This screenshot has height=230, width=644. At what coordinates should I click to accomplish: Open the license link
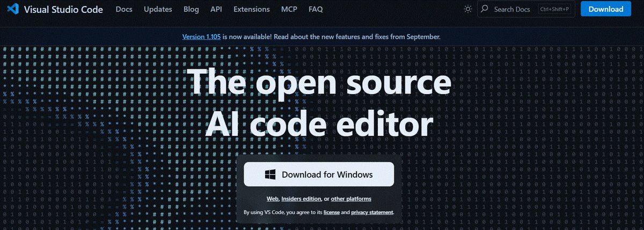pyautogui.click(x=331, y=213)
